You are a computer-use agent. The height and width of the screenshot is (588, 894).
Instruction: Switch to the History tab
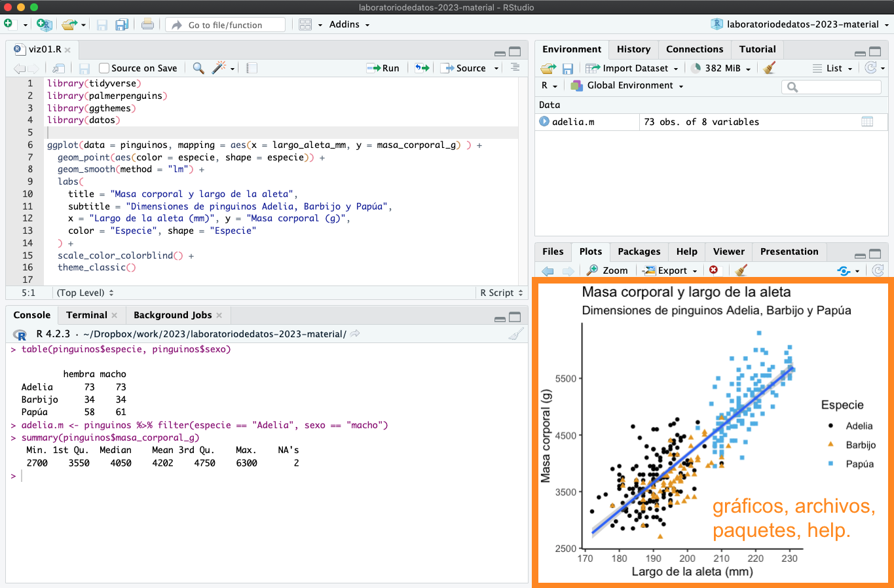click(x=633, y=49)
